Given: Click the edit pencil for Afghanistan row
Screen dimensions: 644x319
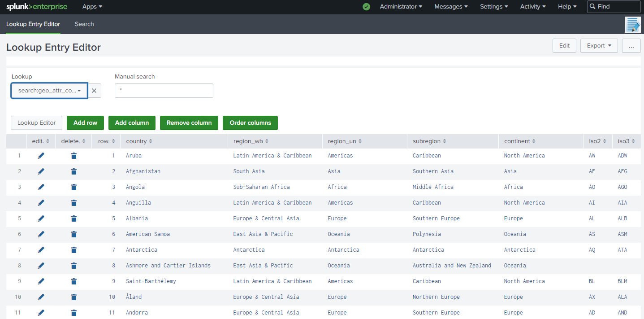Looking at the screenshot, I should pyautogui.click(x=41, y=171).
